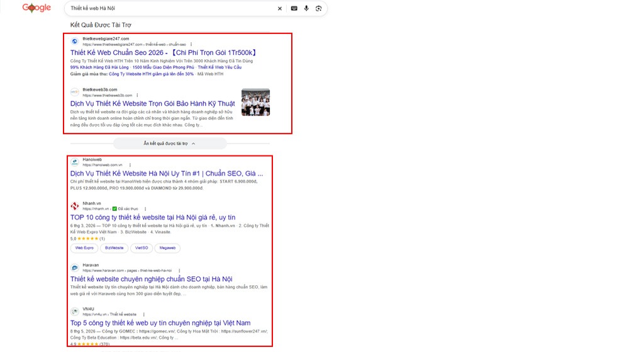Open the on-screen keyboard icon
This screenshot has width=644, height=352.
294,8
